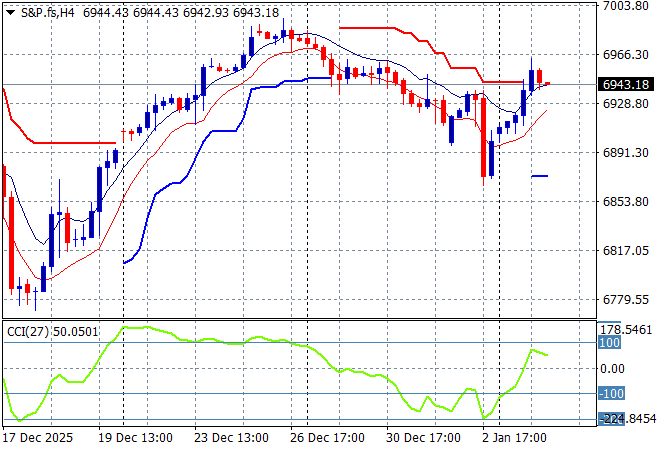The image size is (660, 450).
Task: Select the 6928.80 price axis label
Action: [626, 104]
